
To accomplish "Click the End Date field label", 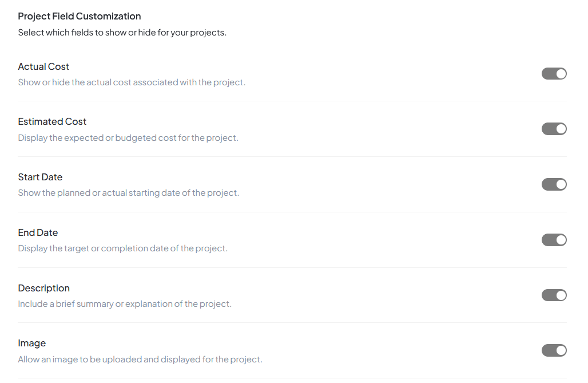I will (38, 232).
